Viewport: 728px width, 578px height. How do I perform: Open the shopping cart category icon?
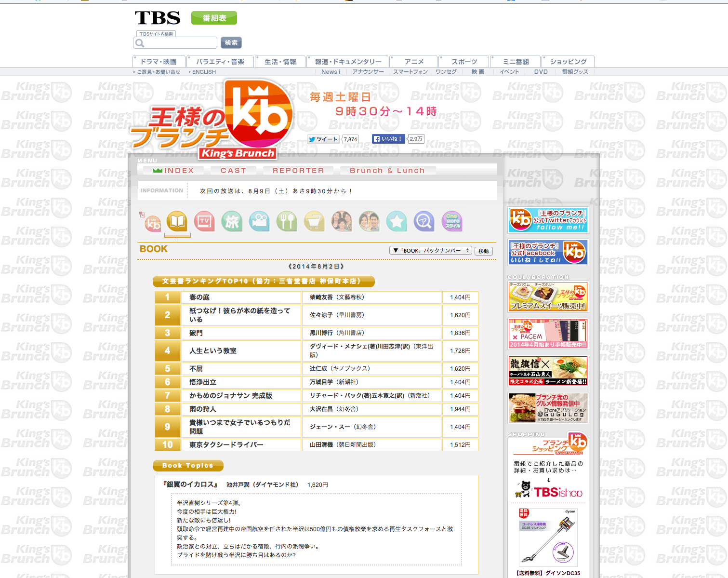314,221
